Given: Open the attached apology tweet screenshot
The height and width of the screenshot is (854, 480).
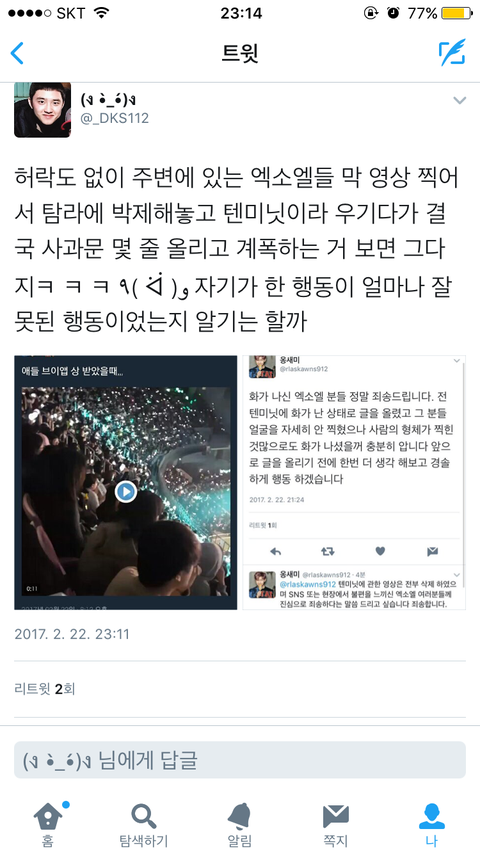Looking at the screenshot, I should [x=354, y=482].
